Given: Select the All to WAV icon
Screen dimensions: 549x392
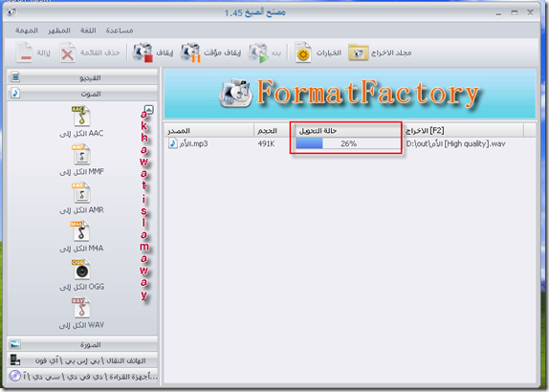Looking at the screenshot, I should click(x=81, y=308).
